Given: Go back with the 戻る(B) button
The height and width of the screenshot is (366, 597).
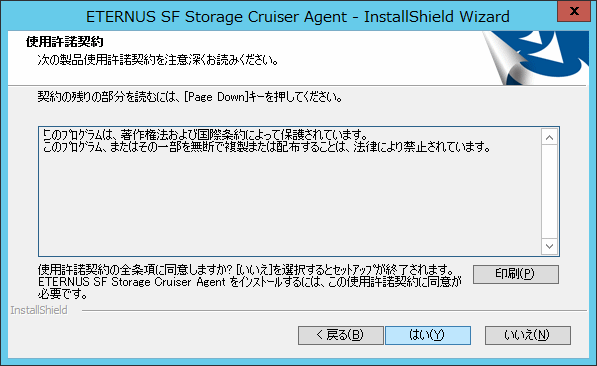Looking at the screenshot, I should [x=341, y=335].
